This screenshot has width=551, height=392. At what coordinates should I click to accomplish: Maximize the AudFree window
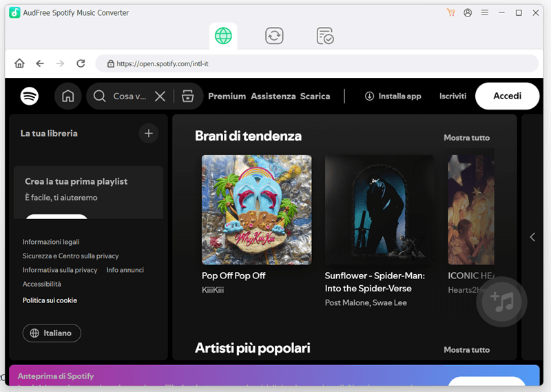click(519, 12)
